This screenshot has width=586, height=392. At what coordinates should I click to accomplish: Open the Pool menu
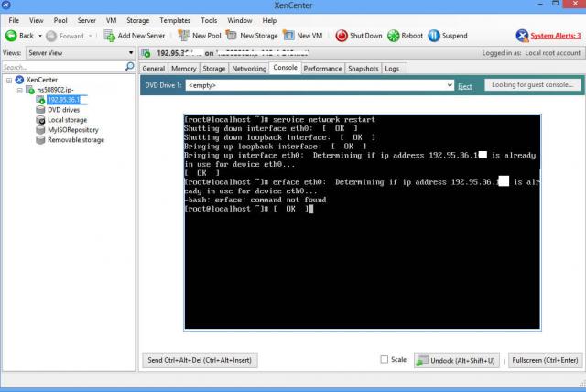[x=60, y=20]
